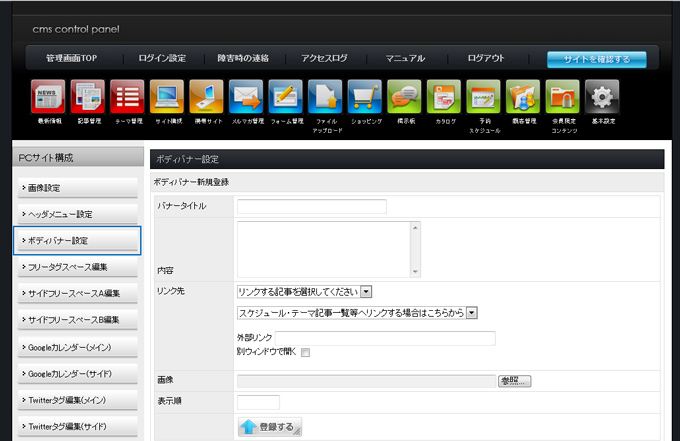Click the 参照... browse button for 画像

point(514,381)
